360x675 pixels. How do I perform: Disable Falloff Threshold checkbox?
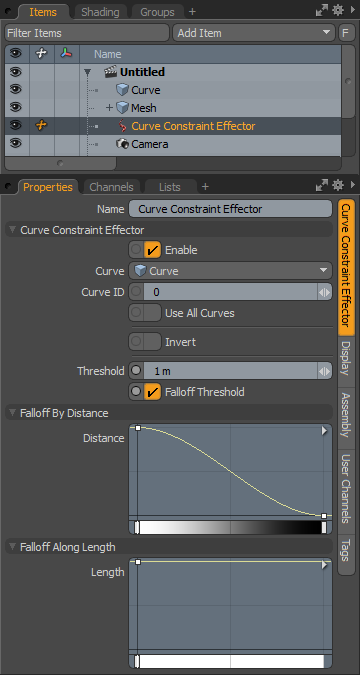(x=152, y=392)
